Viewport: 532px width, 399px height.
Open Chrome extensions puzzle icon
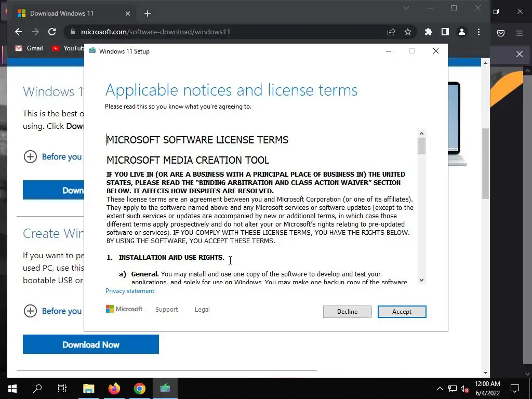[429, 32]
